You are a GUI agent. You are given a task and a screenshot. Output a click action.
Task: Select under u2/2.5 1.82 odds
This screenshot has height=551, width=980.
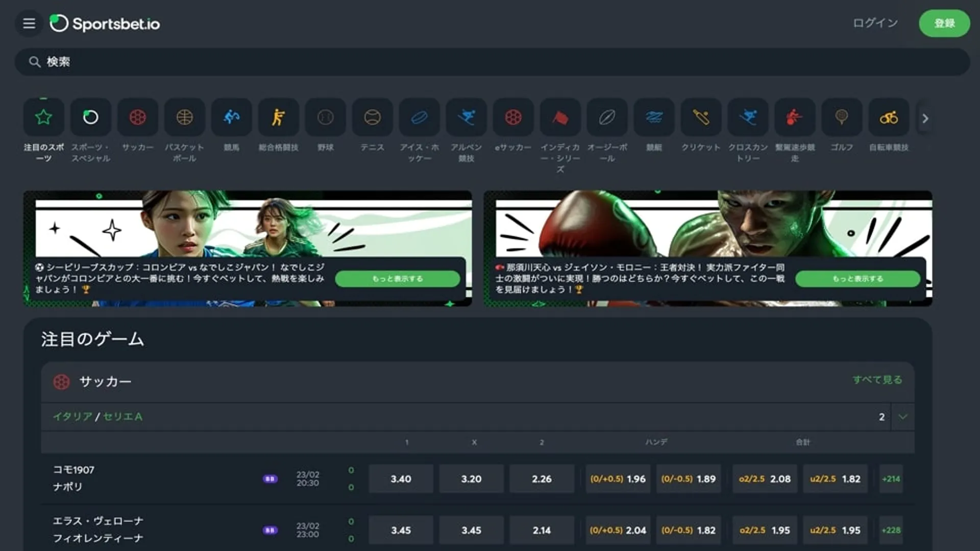coord(836,479)
